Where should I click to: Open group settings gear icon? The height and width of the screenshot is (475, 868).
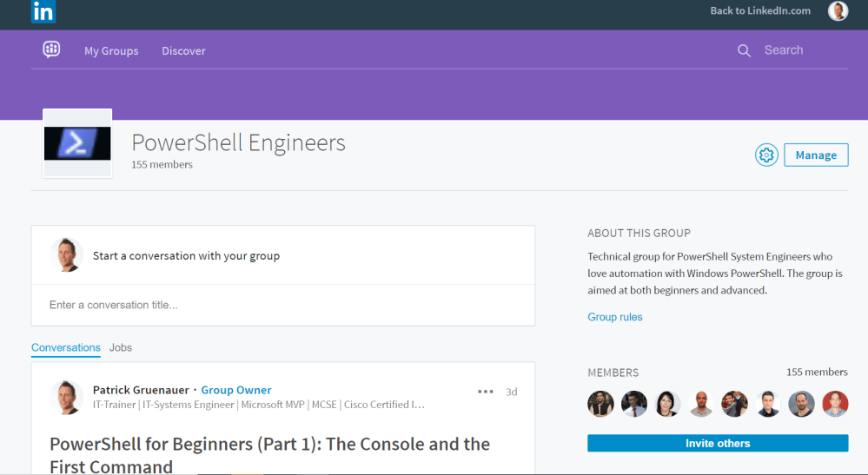[765, 155]
